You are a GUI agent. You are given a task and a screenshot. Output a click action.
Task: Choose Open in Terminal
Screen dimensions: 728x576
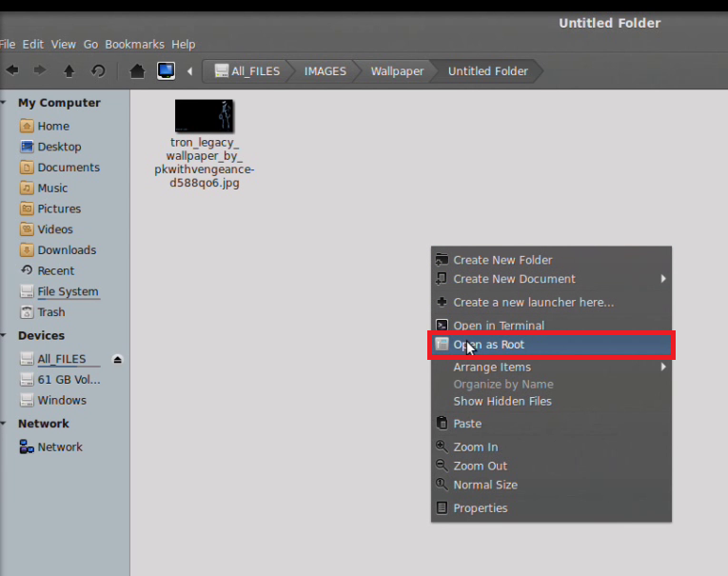pos(498,326)
